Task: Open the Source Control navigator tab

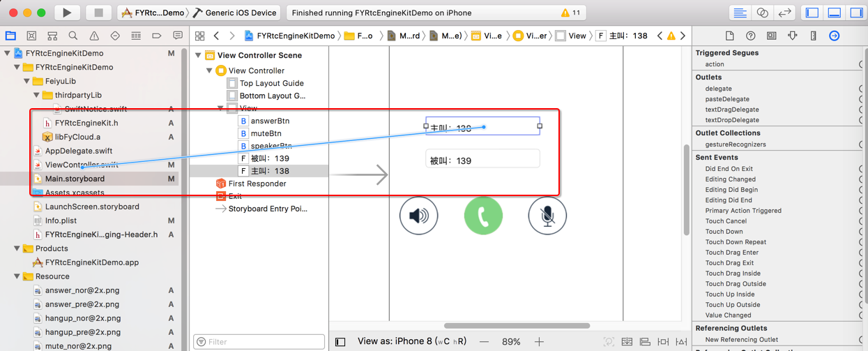Action: click(31, 36)
